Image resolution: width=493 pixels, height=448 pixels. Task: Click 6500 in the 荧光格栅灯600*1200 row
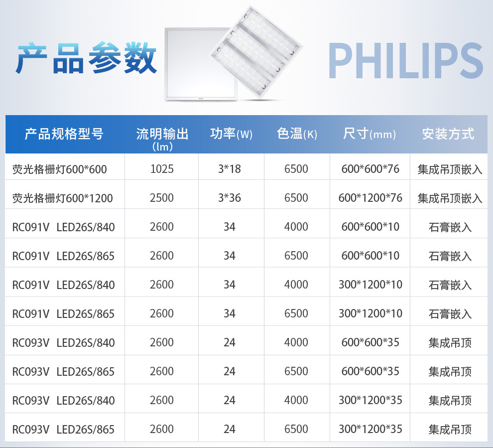coord(296,198)
